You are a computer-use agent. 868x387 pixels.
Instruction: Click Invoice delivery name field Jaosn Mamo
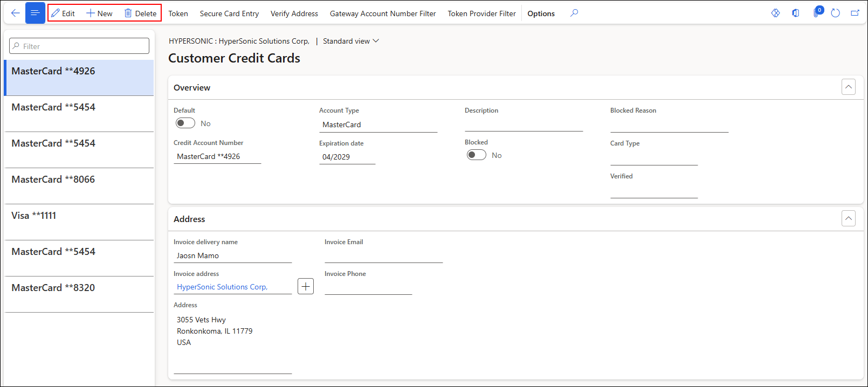(232, 255)
